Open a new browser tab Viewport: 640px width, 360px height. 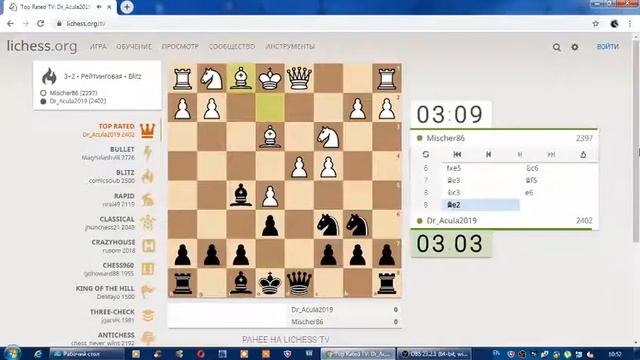click(127, 7)
